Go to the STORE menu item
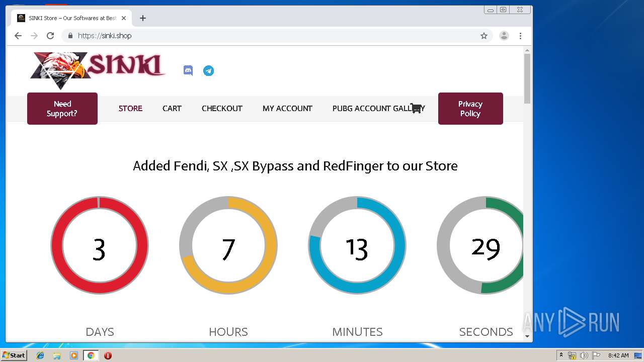 pyautogui.click(x=130, y=109)
